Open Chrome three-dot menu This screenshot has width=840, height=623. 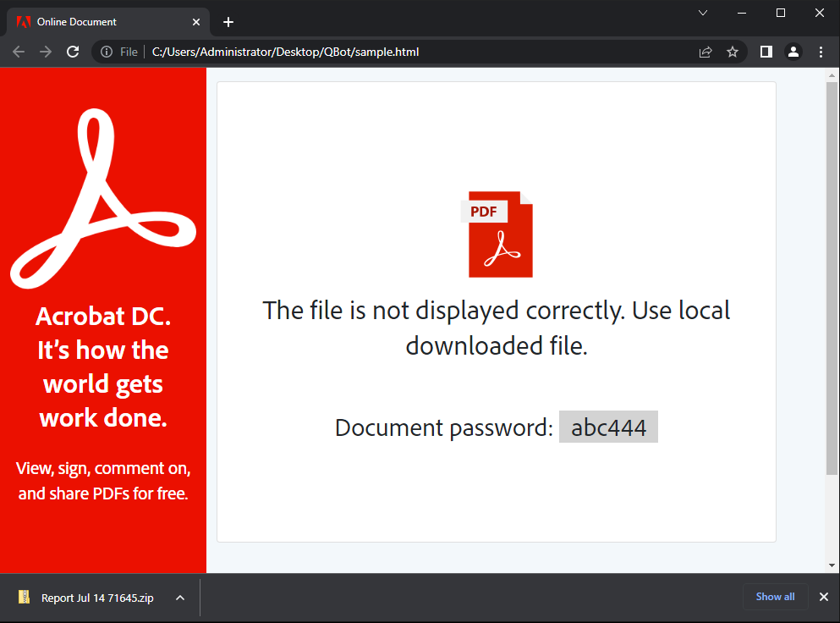tap(821, 52)
